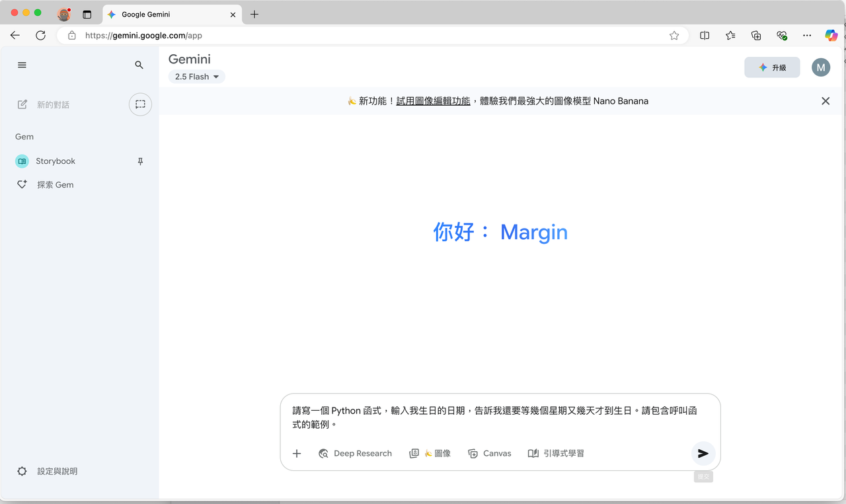Viewport: 846px width, 504px height.
Task: Click the Gem section heading
Action: (24, 137)
